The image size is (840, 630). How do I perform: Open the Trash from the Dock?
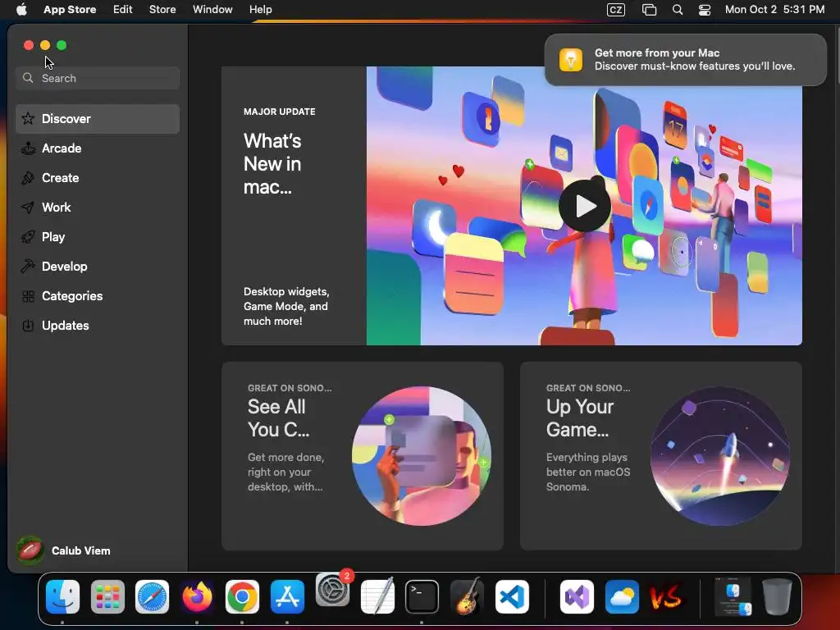778,597
